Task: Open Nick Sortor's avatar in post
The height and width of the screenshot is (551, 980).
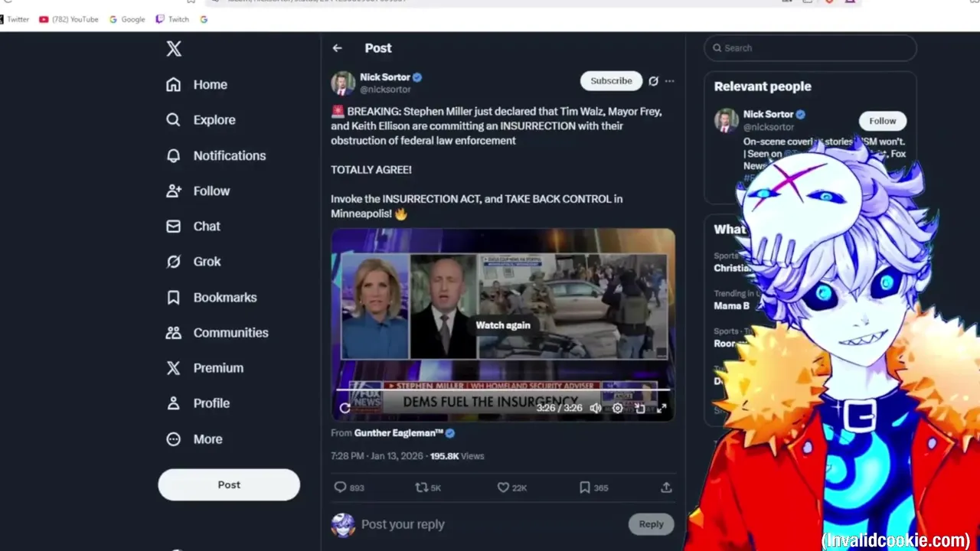Action: 343,83
